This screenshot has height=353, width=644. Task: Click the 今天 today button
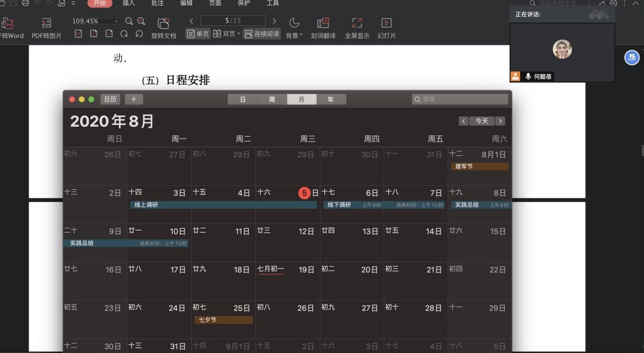[x=482, y=121]
